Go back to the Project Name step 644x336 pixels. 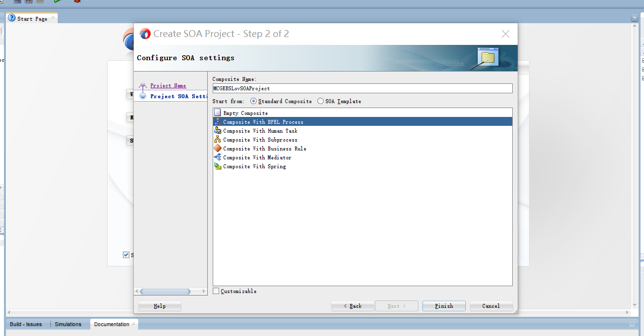pos(168,85)
